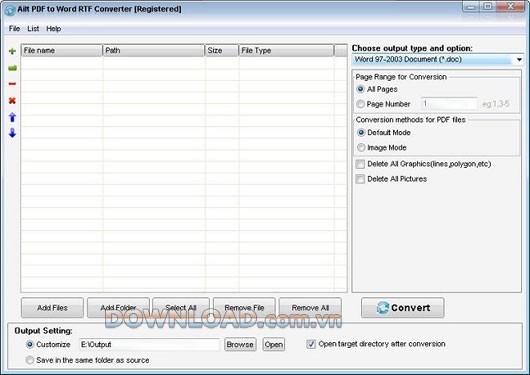Sort by the Size column header
Viewport: 530px width, 375px height.
(222, 50)
